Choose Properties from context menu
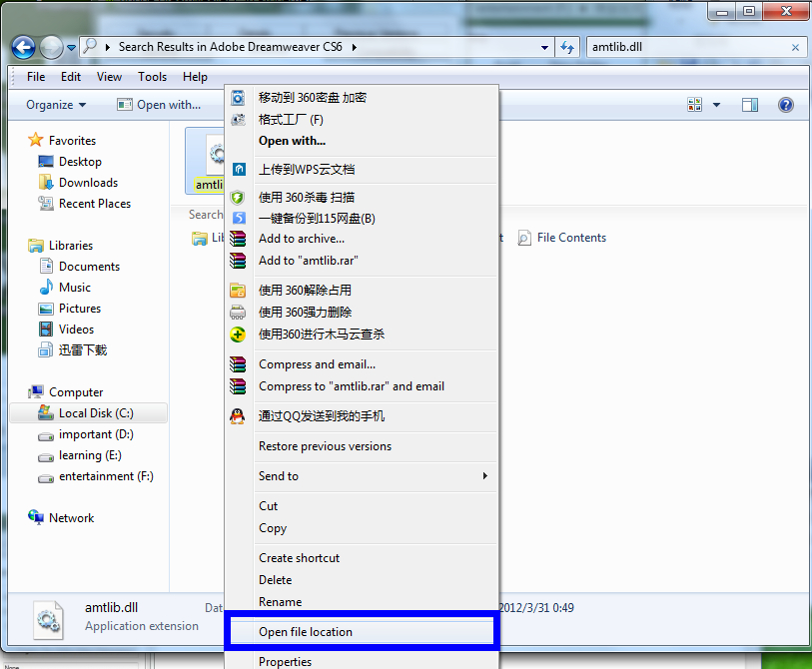 click(363, 661)
